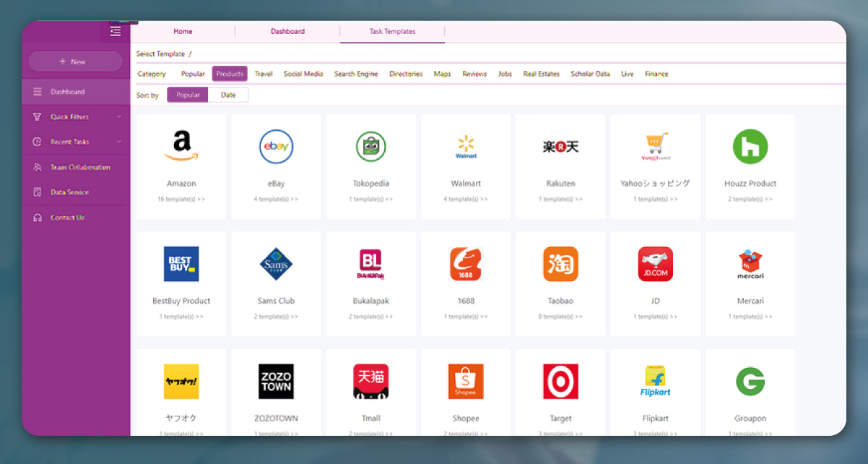Open the Bukalapak logo template
Image resolution: width=868 pixels, height=464 pixels.
[x=371, y=265]
